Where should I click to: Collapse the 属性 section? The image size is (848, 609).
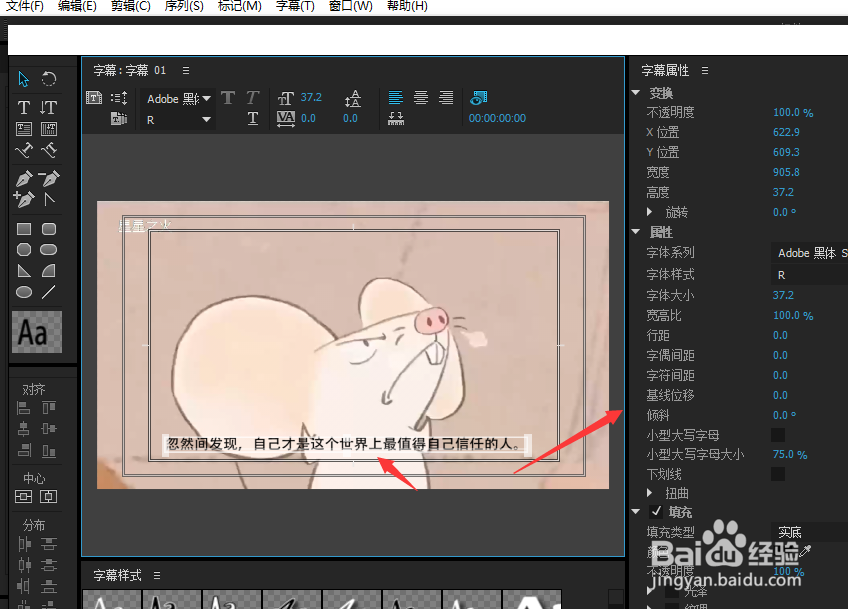(x=636, y=231)
